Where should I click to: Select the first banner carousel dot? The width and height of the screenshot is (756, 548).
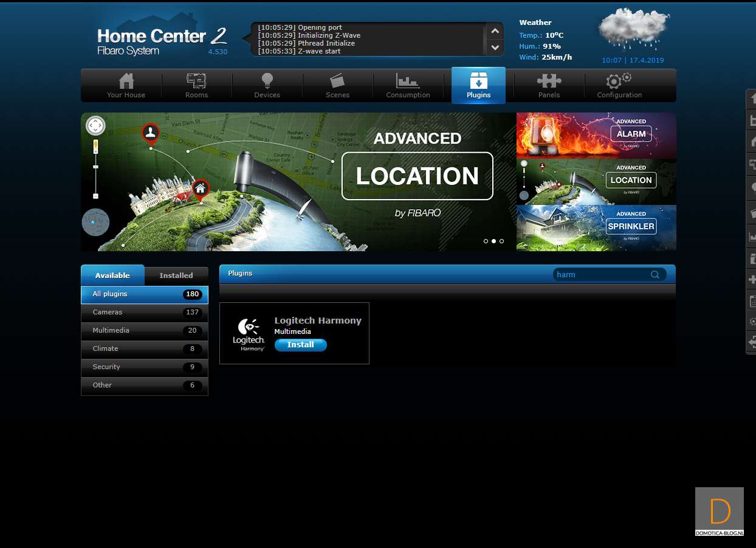[486, 241]
